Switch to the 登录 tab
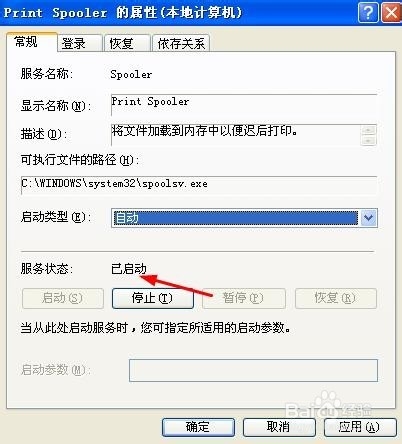The image size is (402, 444). pyautogui.click(x=80, y=43)
